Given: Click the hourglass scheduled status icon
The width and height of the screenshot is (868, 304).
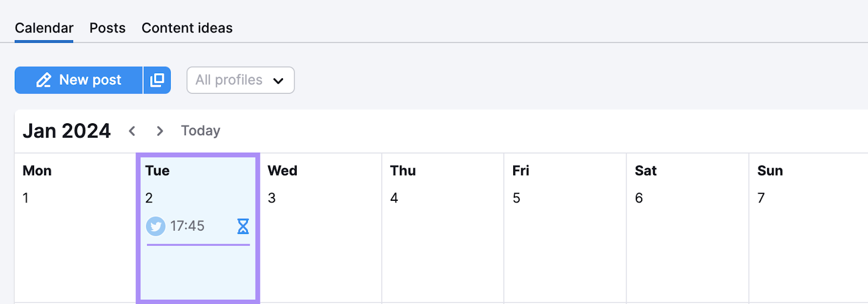Looking at the screenshot, I should [x=243, y=226].
